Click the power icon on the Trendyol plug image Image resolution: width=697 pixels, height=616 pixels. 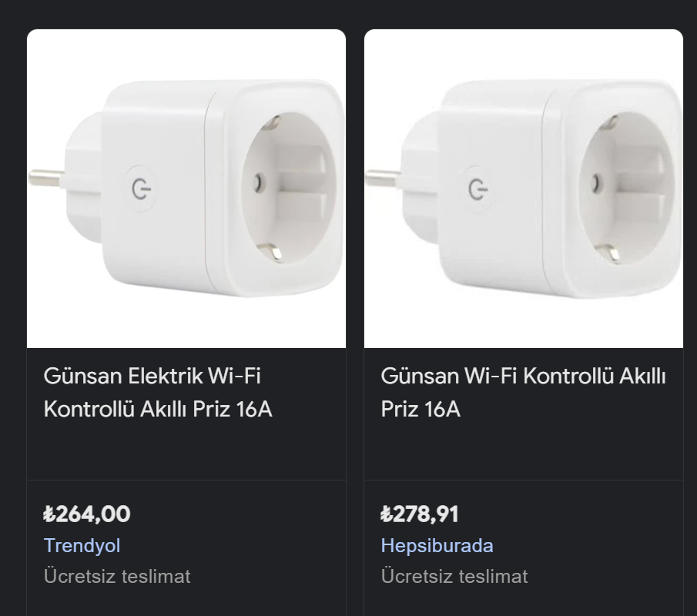(141, 189)
